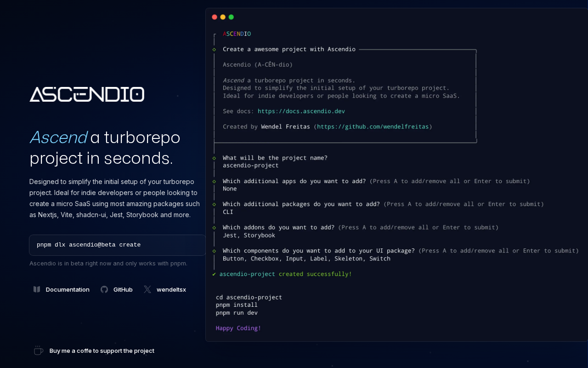Click the 'pnpm run dev' command line

tap(237, 313)
